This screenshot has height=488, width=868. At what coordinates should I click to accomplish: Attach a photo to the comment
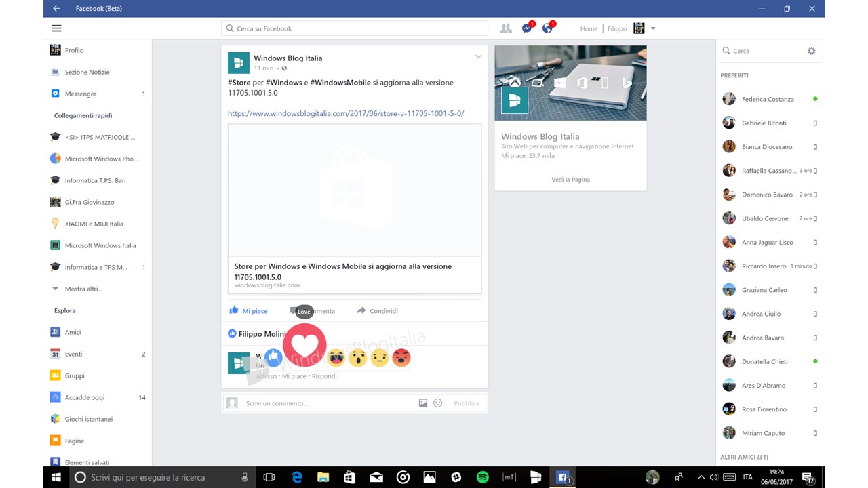point(423,403)
